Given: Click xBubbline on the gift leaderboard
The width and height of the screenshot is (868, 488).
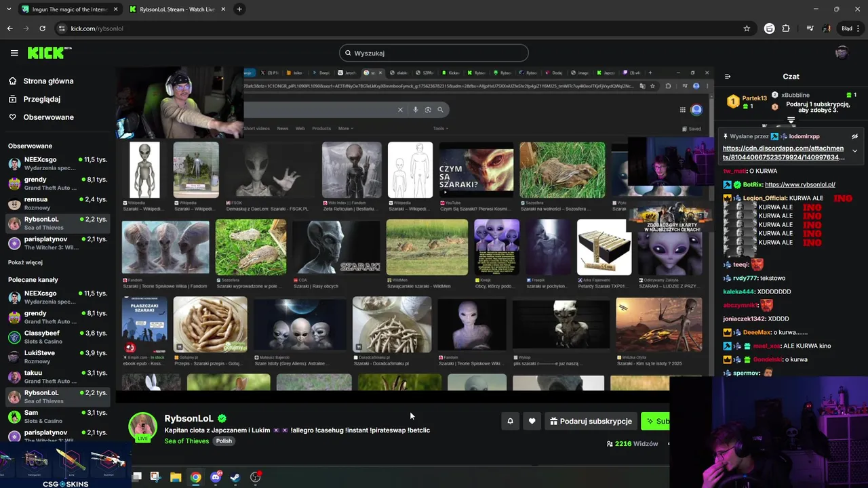Looking at the screenshot, I should 795,95.
